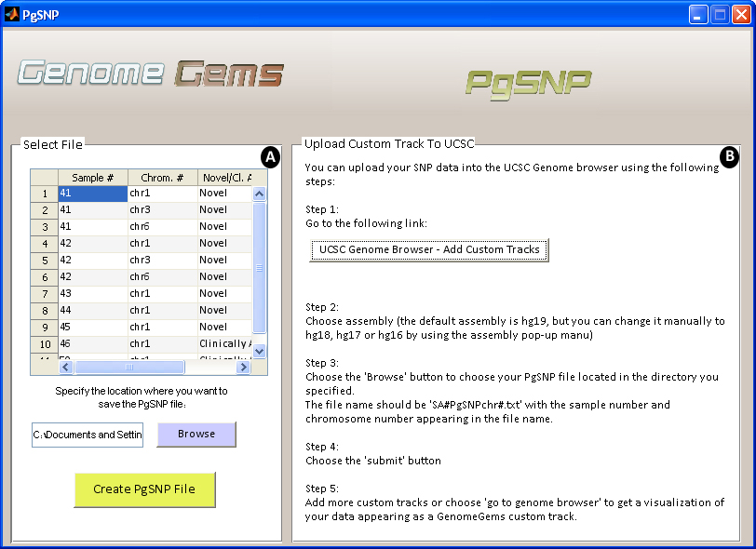This screenshot has height=549, width=756.
Task: Select the sample 42 cell in row 4
Action: point(92,244)
